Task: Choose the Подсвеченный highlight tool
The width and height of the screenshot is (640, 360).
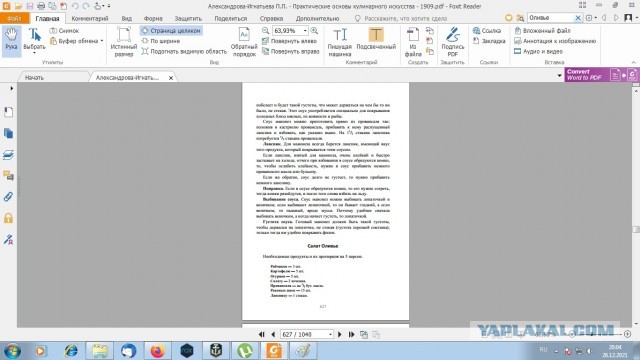Action: pos(376,39)
